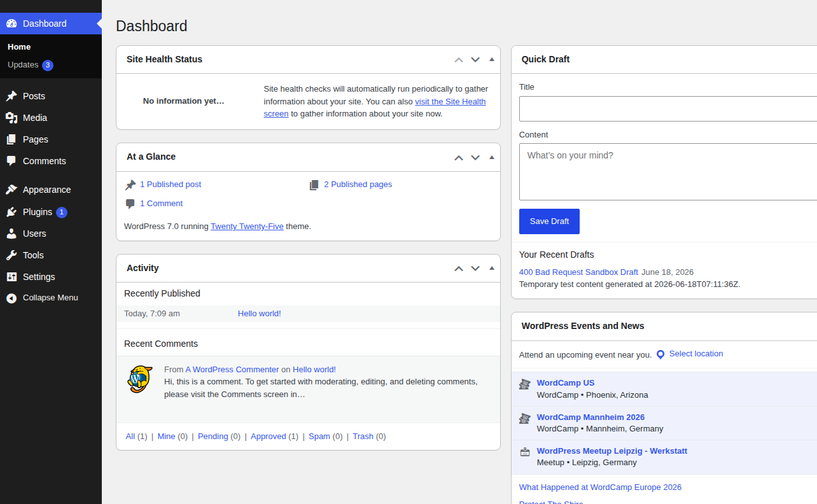Open WordPress Meetup Leipzig - Werkstatt link
The height and width of the screenshot is (504, 817).
pos(612,451)
